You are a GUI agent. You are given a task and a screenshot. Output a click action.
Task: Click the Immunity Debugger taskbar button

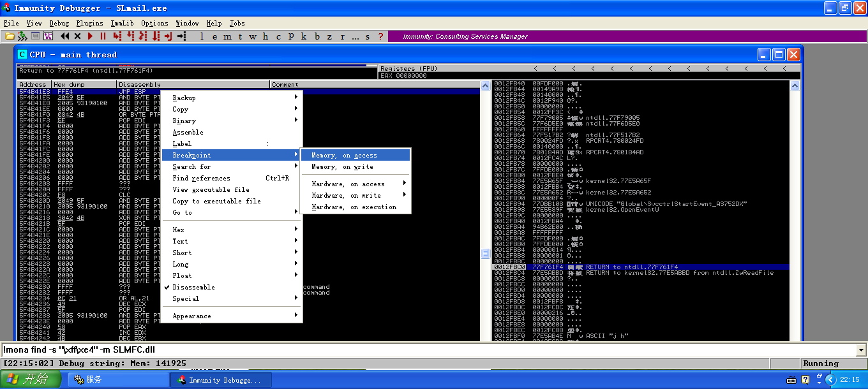pos(221,379)
